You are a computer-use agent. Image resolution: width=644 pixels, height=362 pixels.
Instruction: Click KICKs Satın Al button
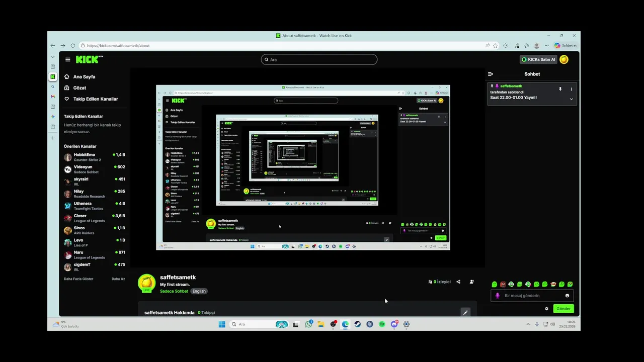click(x=538, y=59)
